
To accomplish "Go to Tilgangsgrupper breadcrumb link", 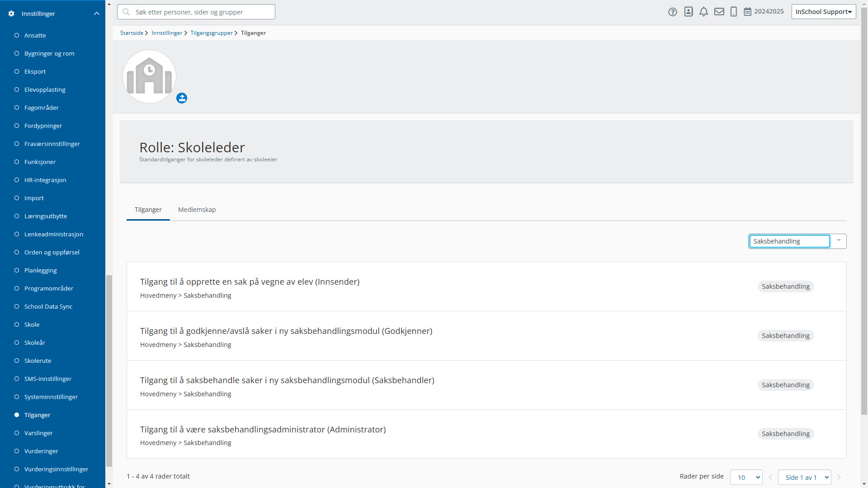I will pos(211,33).
